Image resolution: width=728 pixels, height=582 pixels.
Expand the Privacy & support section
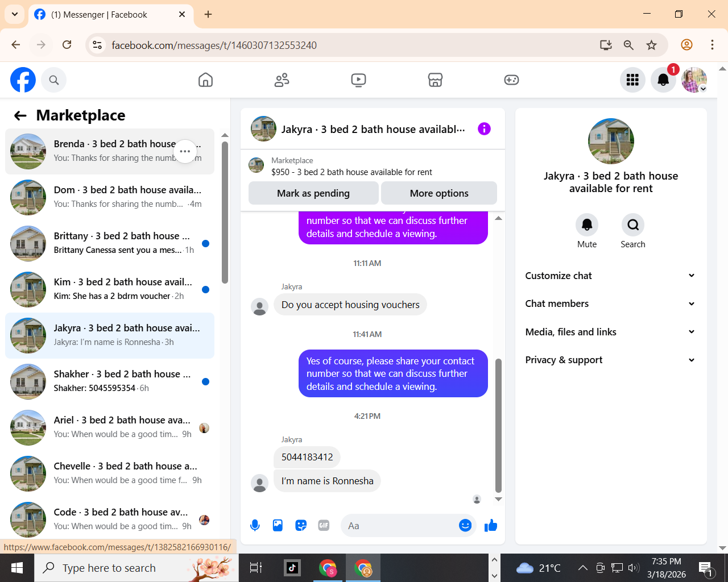[610, 360]
